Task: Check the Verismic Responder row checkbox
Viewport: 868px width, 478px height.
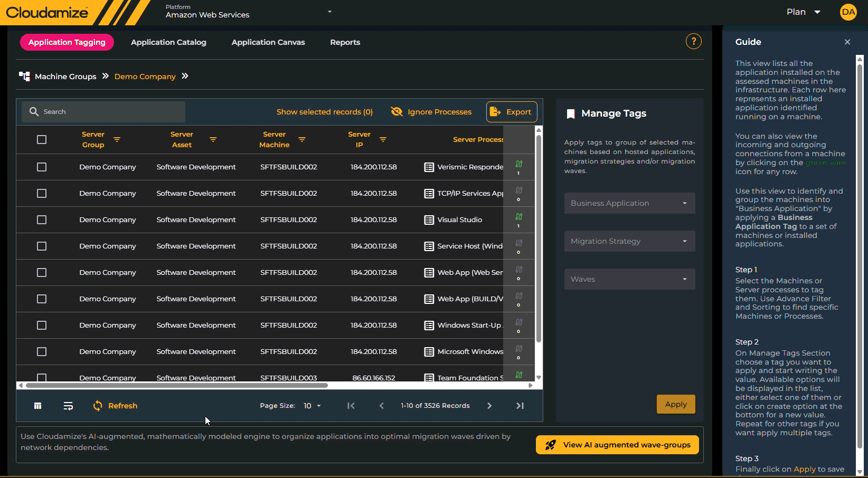Action: click(x=42, y=167)
